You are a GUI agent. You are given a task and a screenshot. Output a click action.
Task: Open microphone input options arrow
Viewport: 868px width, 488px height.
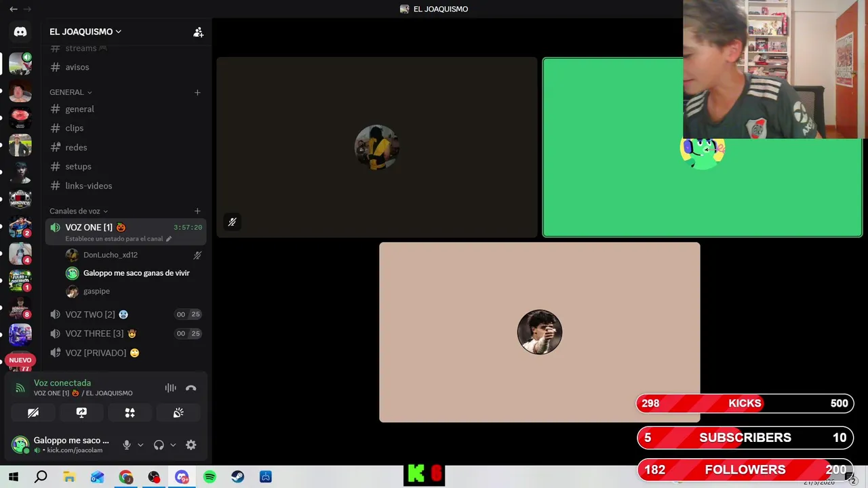[x=140, y=445]
